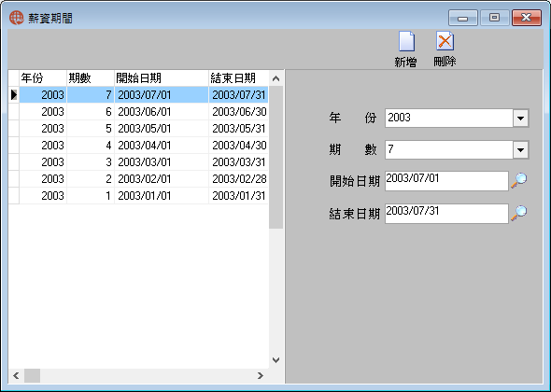
Task: Click the 開始日期 column header
Action: (x=162, y=78)
